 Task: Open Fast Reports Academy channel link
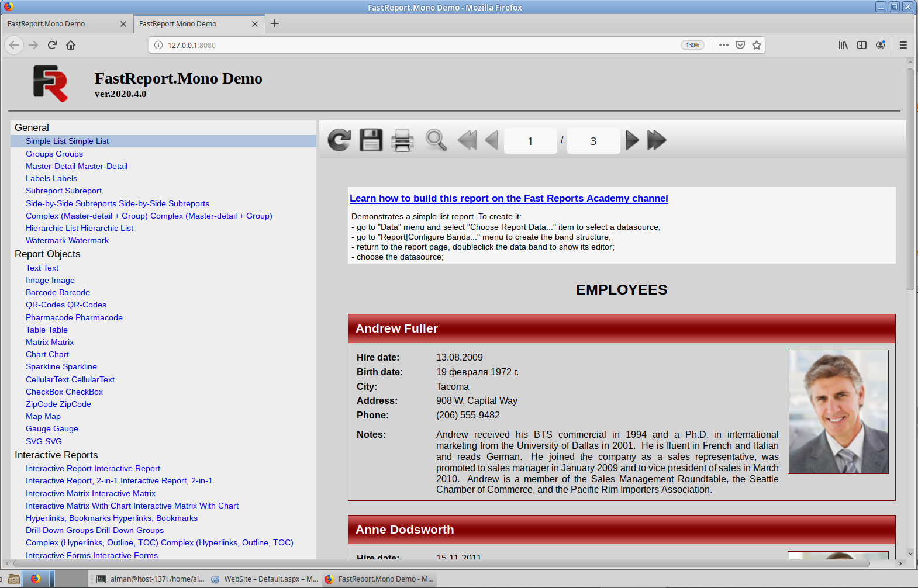point(509,198)
